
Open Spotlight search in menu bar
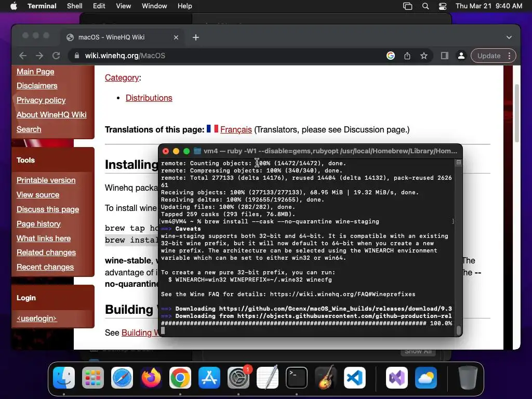tap(425, 6)
